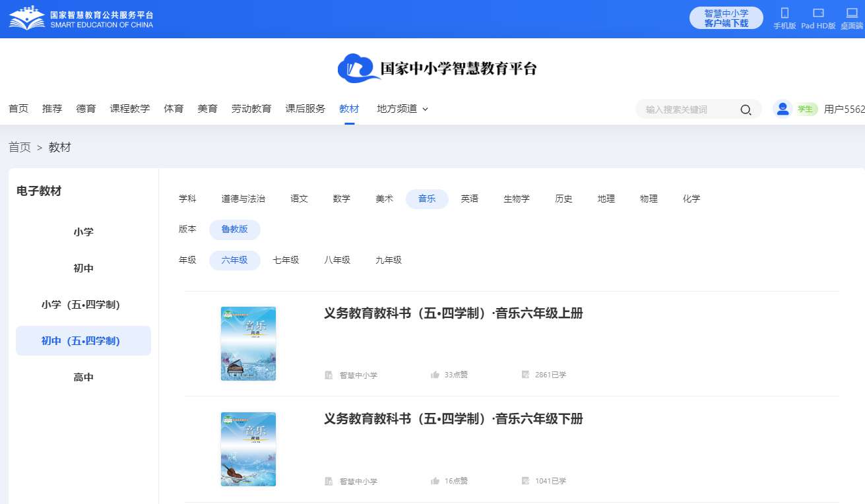Click the 1041已学 count text
The image size is (865, 504).
pos(550,481)
